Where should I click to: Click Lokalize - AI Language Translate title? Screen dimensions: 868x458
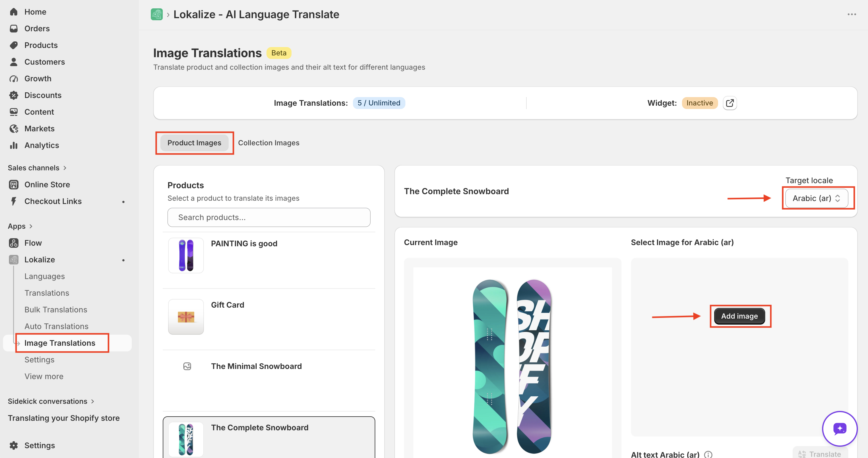256,15
